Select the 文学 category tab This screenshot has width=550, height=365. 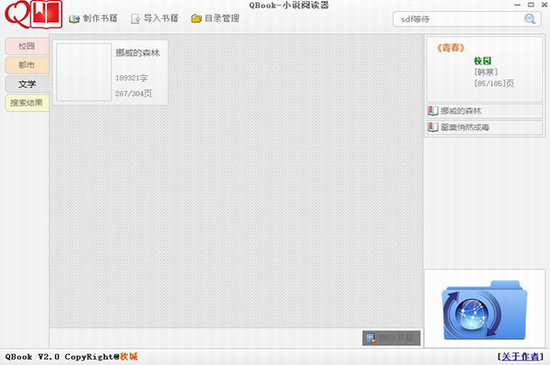coord(27,84)
